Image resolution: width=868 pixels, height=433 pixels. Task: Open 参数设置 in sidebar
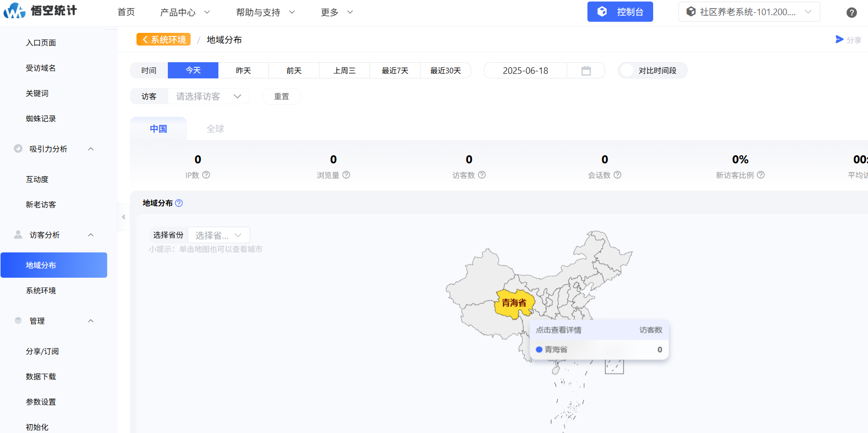click(41, 402)
